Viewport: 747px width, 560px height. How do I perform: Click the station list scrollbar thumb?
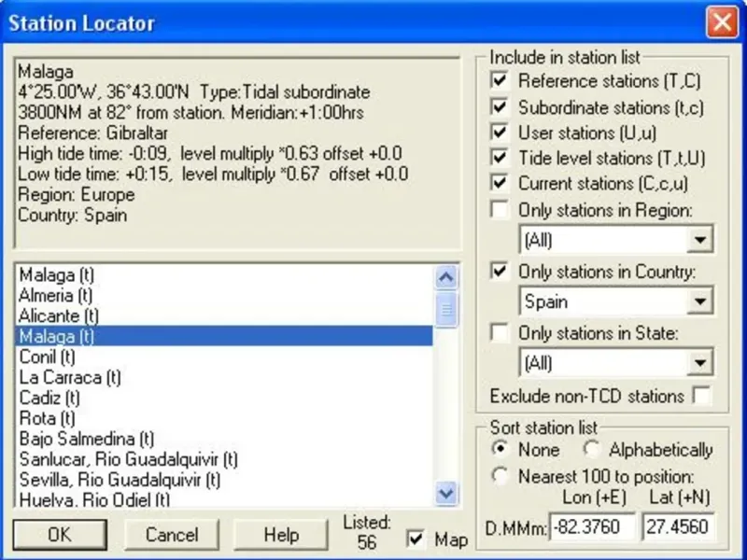pos(446,310)
